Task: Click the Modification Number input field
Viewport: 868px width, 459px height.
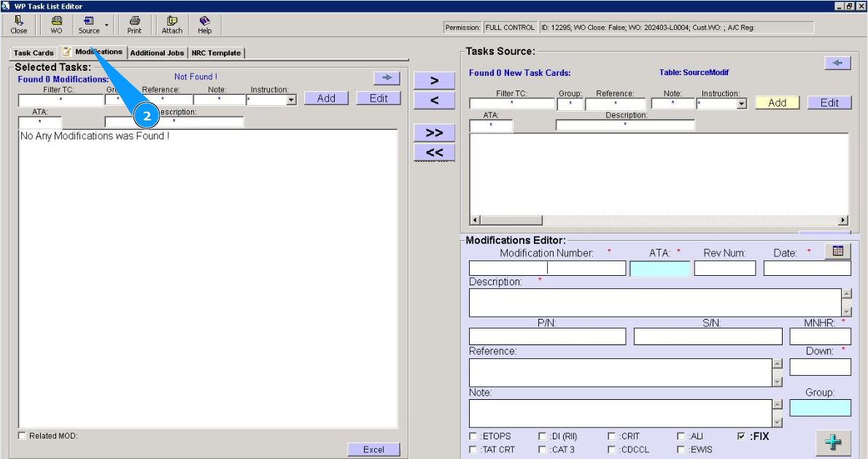Action: 547,269
